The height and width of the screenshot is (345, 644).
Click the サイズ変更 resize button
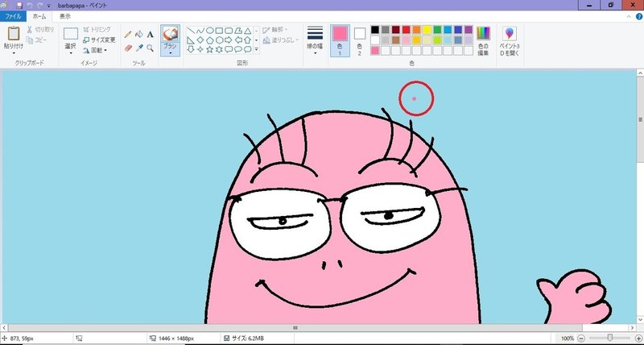click(97, 39)
